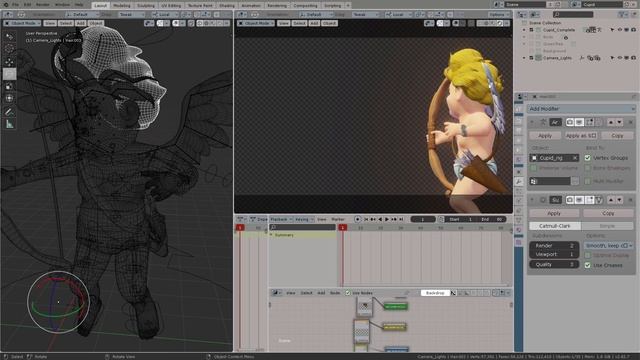Collapse the Summary row in dope sheet
640x360 pixels.
(x=271, y=235)
